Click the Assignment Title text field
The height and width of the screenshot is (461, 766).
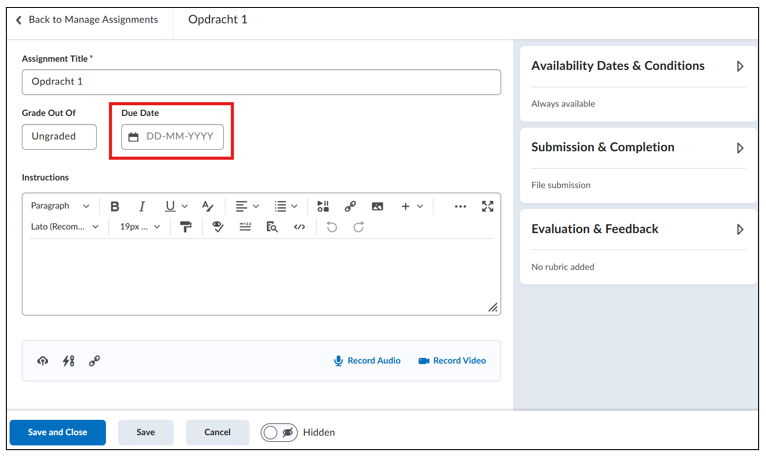pyautogui.click(x=261, y=82)
